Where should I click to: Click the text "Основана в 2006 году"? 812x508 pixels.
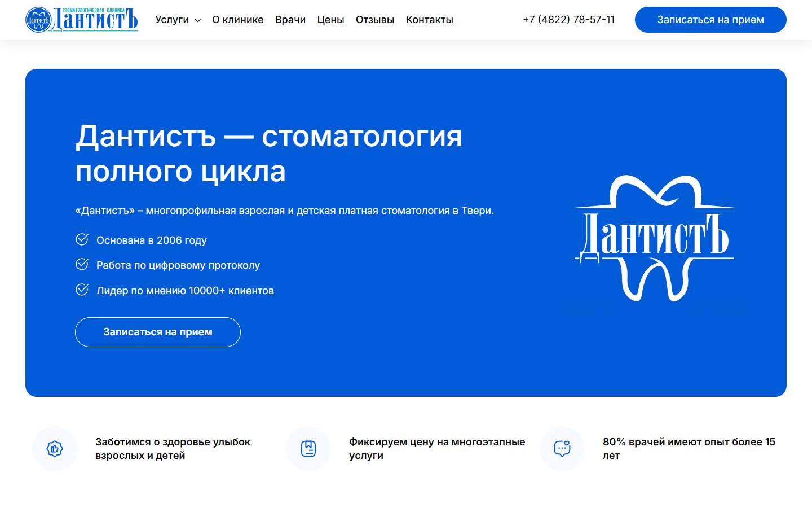[152, 240]
